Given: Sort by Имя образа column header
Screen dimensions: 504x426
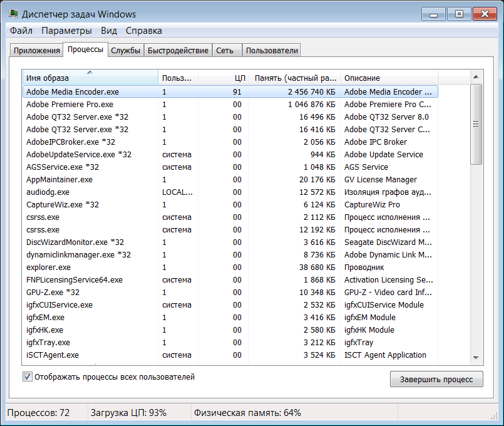Looking at the screenshot, I should click(x=90, y=78).
